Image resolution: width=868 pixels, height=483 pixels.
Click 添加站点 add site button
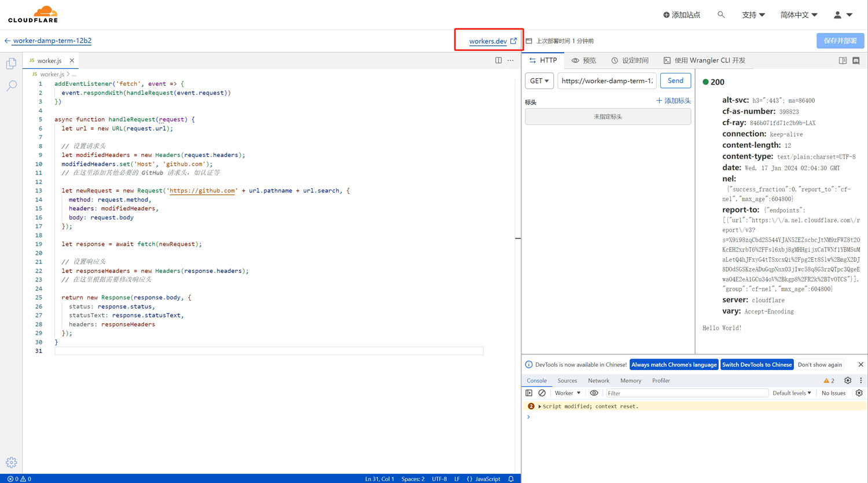click(682, 15)
